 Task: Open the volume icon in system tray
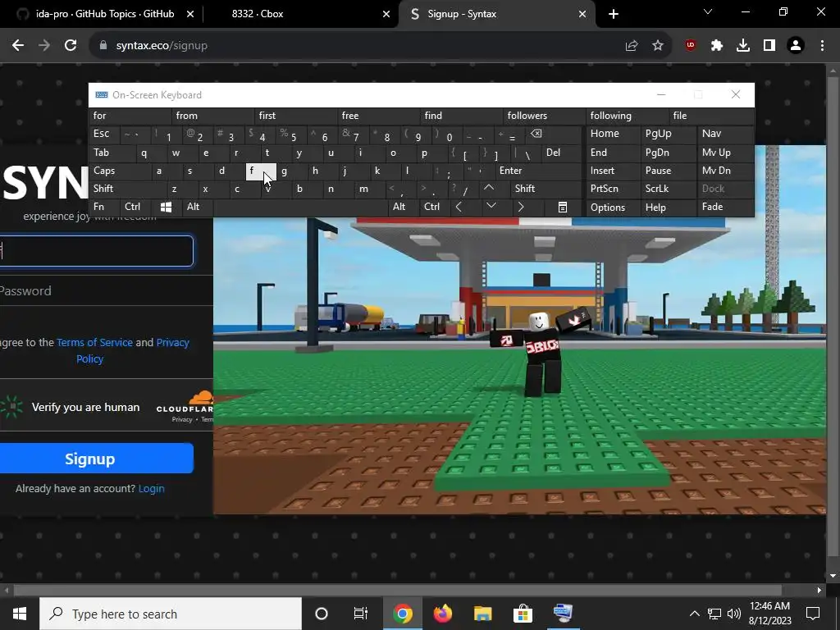(734, 614)
